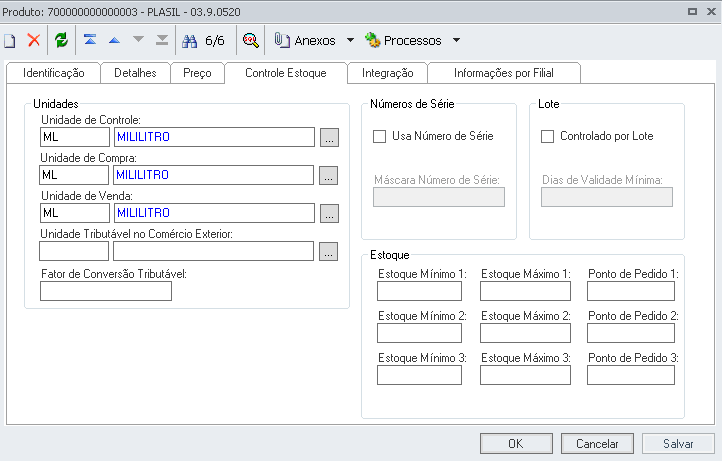This screenshot has width=722, height=461.
Task: Click the Estoque Máximo 2 field
Action: point(525,333)
